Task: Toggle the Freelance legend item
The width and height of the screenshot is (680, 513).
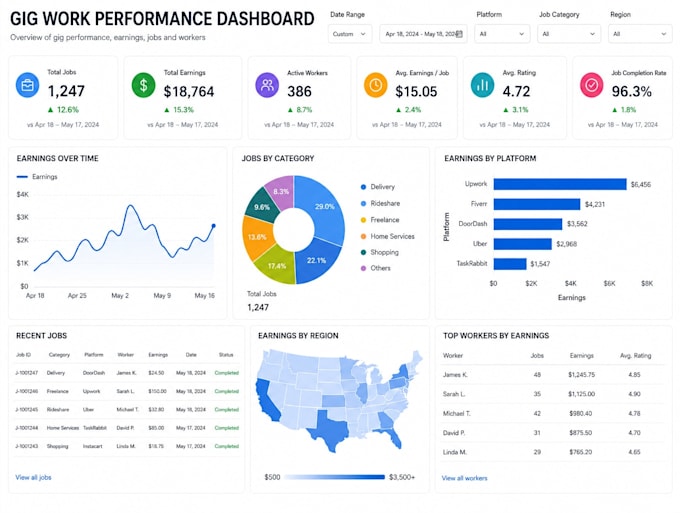Action: click(x=380, y=220)
